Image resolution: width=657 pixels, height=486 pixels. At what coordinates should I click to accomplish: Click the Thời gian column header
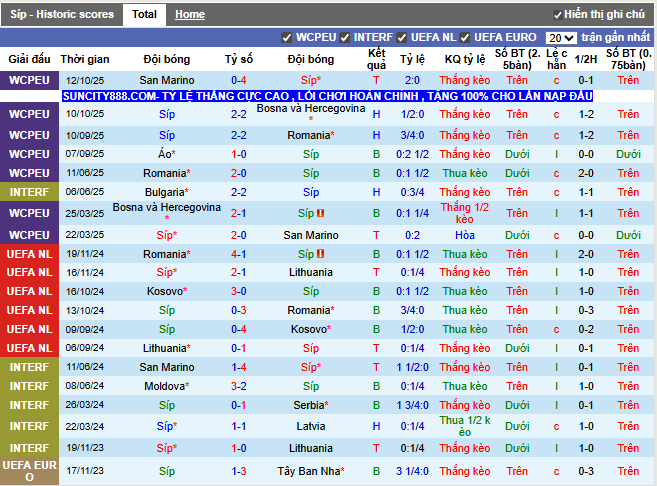[x=85, y=59]
